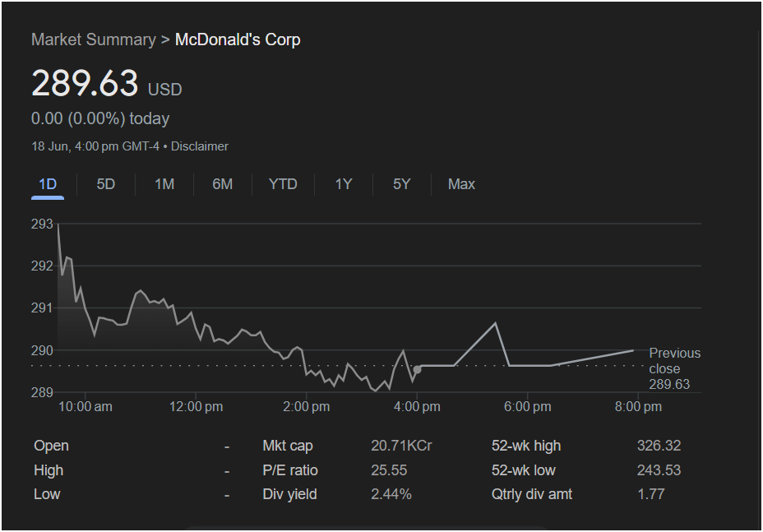Select the YTD tab
The image size is (763, 532).
pyautogui.click(x=283, y=184)
